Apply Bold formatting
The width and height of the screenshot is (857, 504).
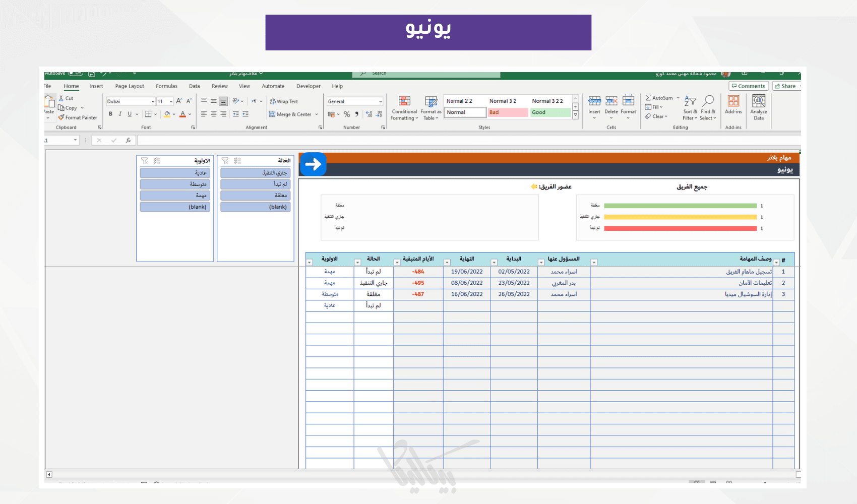111,114
